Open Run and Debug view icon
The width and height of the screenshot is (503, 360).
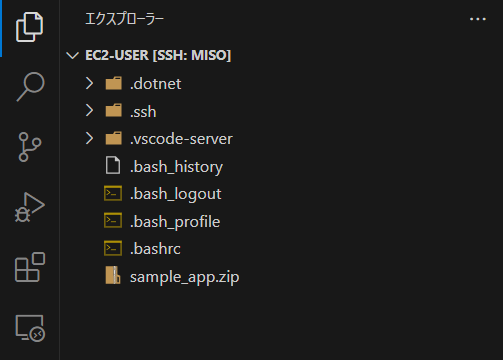click(30, 207)
